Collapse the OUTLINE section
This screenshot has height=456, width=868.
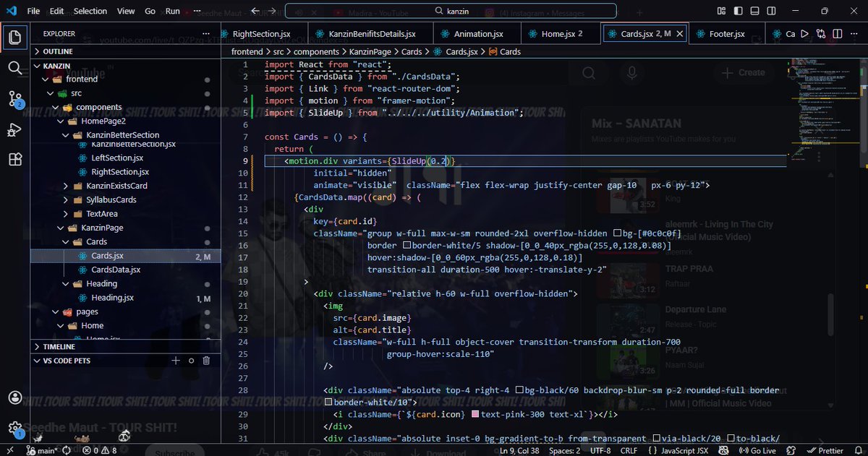point(125,51)
